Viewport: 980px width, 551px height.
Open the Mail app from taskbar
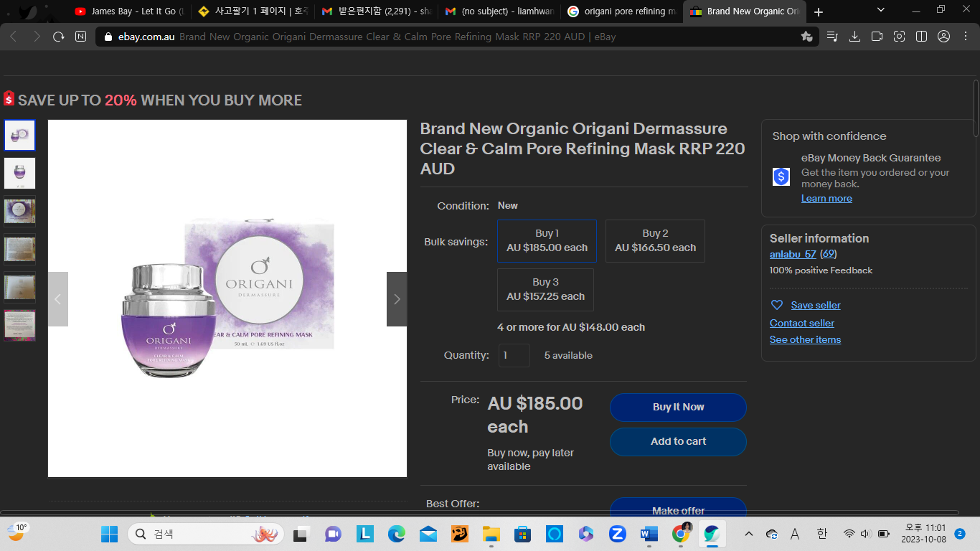[428, 534]
